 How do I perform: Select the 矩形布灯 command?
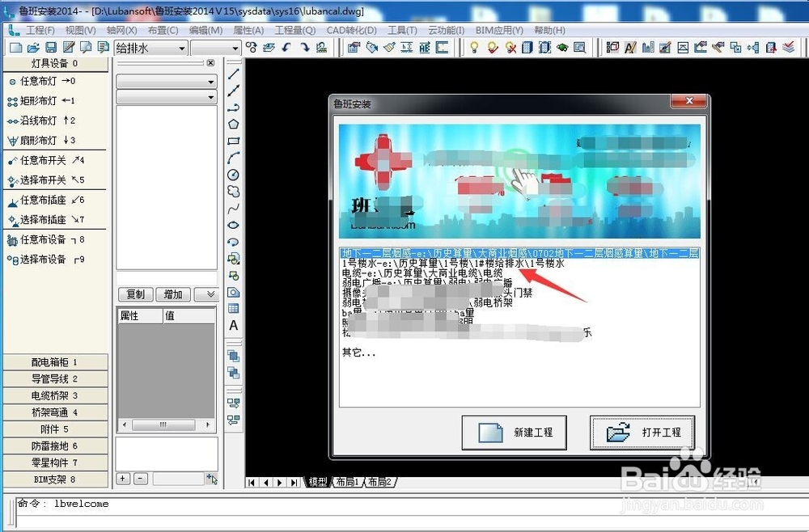click(x=41, y=100)
